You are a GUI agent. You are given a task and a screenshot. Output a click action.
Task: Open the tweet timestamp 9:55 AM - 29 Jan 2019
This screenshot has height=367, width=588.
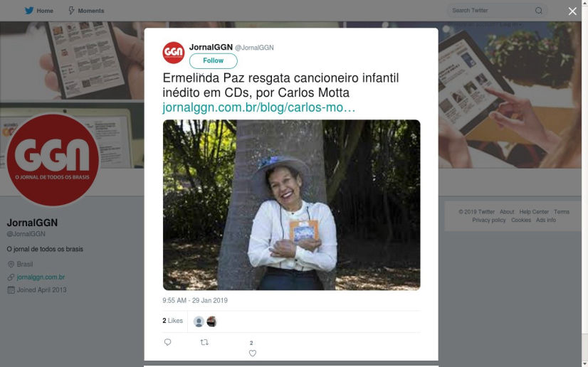[195, 300]
